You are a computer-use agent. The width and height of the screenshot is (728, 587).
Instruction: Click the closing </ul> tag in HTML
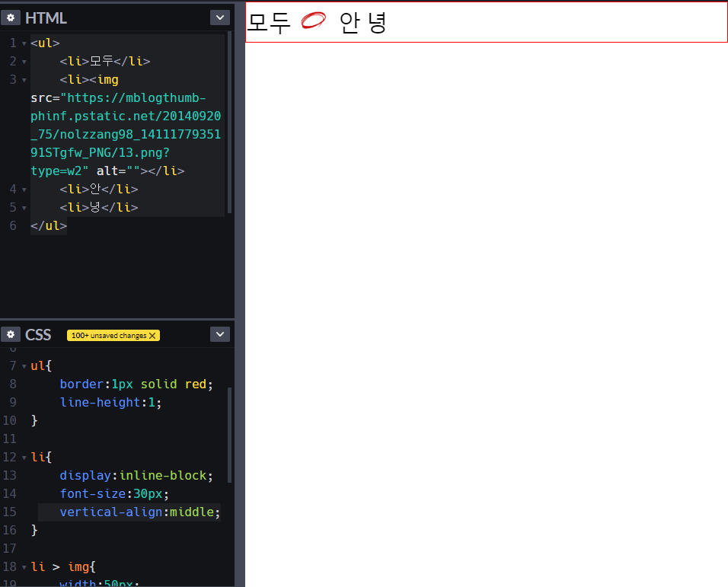click(49, 226)
